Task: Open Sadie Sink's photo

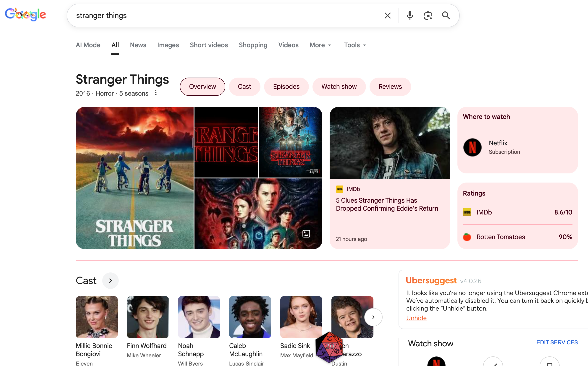Action: coord(301,317)
